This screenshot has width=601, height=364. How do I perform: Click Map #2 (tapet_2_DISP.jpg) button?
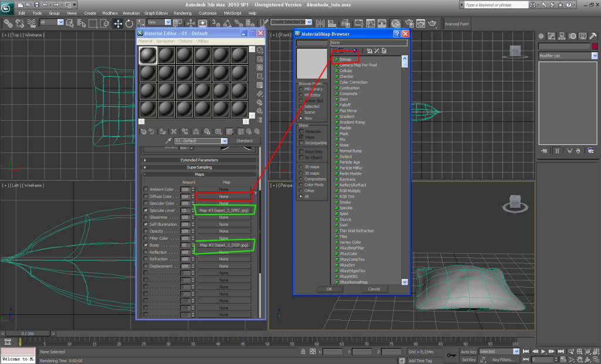tap(224, 245)
